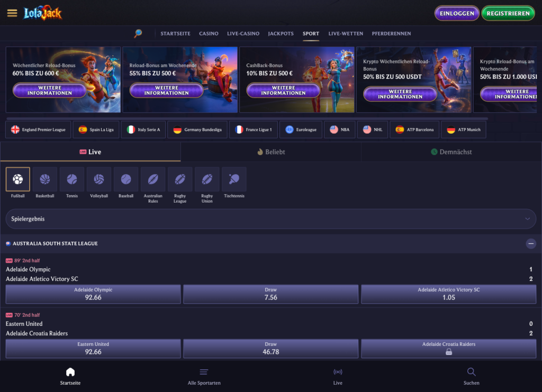Click the promo banner horizontal scrollbar

[247, 118]
